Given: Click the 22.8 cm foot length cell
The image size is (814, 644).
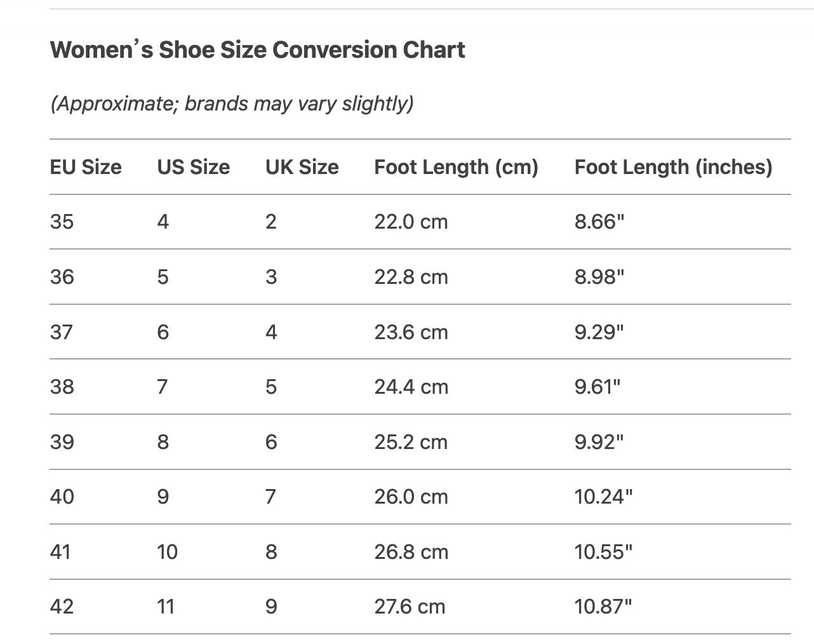Looking at the screenshot, I should point(411,277).
